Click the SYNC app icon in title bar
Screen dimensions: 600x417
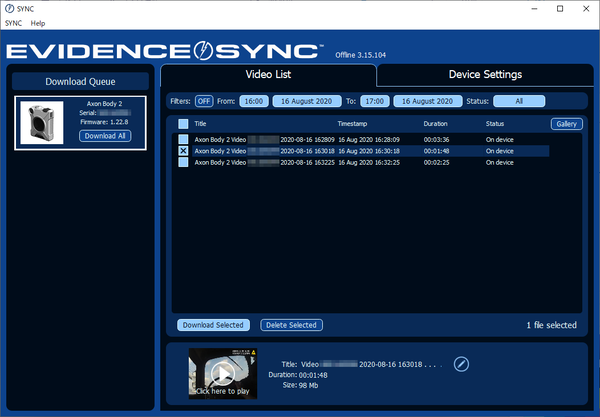[x=10, y=7]
